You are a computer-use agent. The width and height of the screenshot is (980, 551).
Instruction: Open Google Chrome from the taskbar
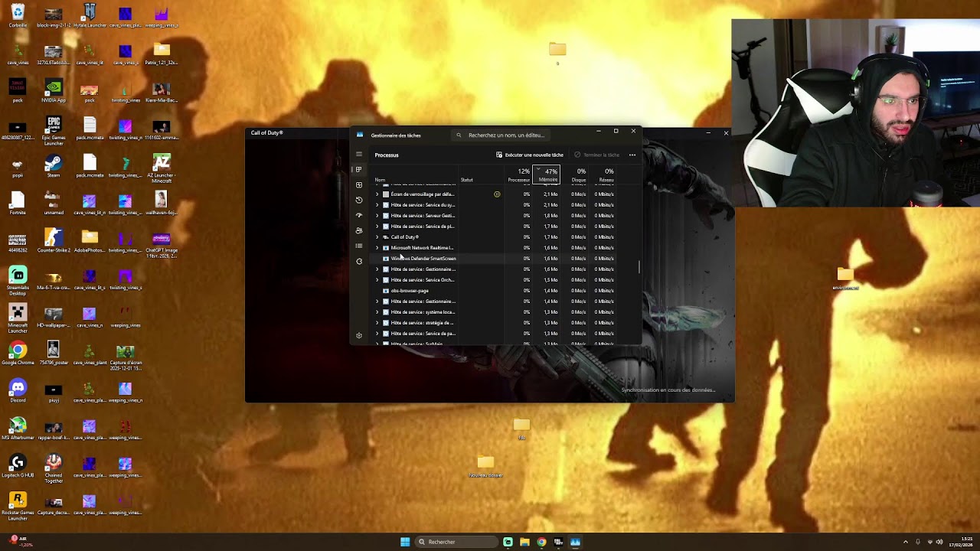pos(541,542)
